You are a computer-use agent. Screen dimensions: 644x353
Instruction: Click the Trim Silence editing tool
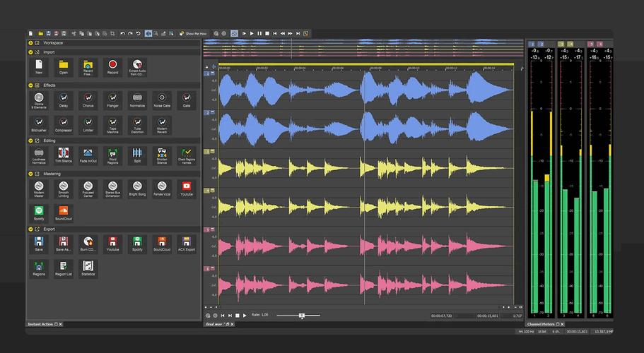pos(63,153)
